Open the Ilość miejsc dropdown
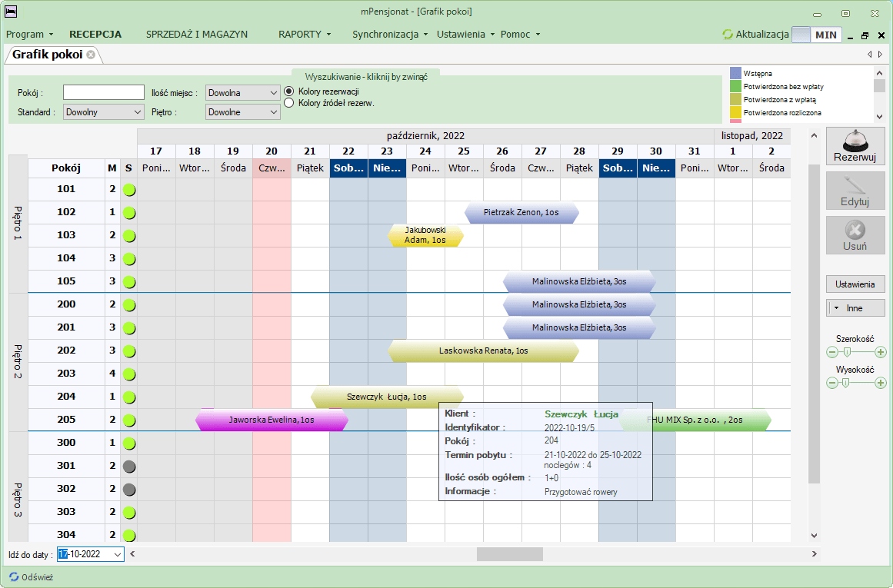 click(242, 93)
